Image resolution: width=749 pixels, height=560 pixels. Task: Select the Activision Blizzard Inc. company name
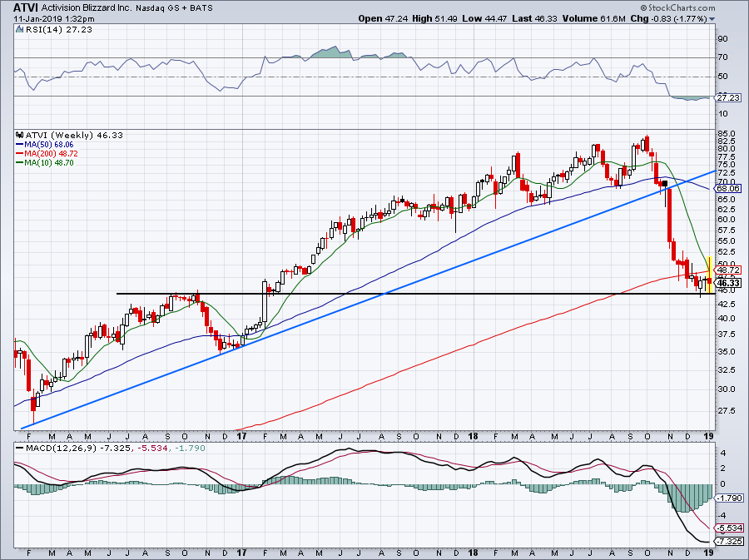86,8
